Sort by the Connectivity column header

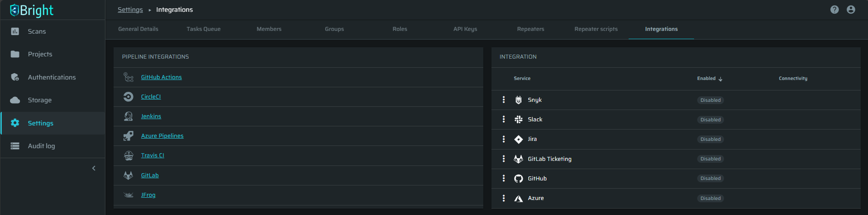pyautogui.click(x=793, y=79)
